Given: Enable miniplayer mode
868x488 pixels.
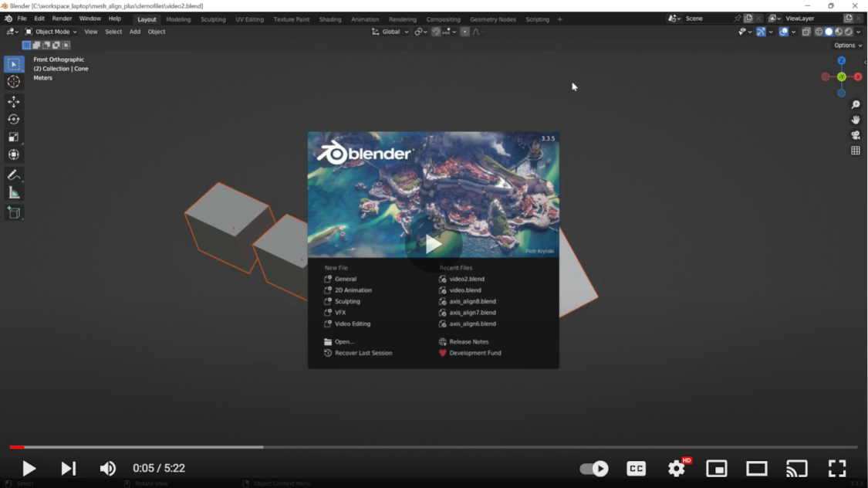Looking at the screenshot, I should 716,469.
